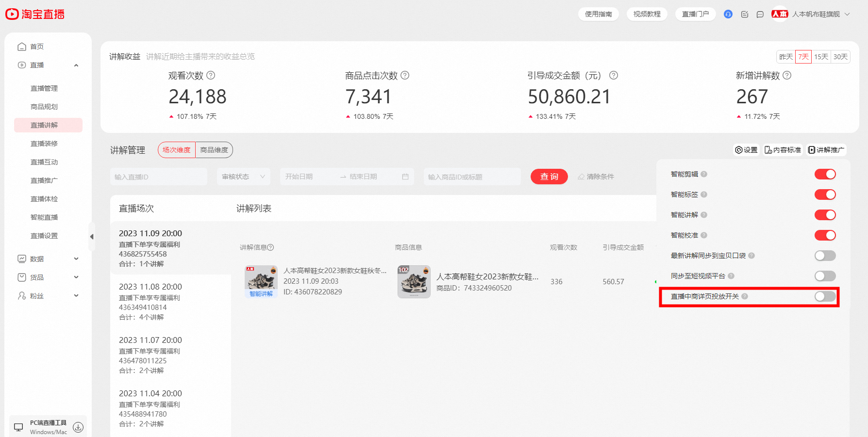Show help for 最新讲解同步到宝贝口袋
This screenshot has height=437, width=868.
pos(751,256)
